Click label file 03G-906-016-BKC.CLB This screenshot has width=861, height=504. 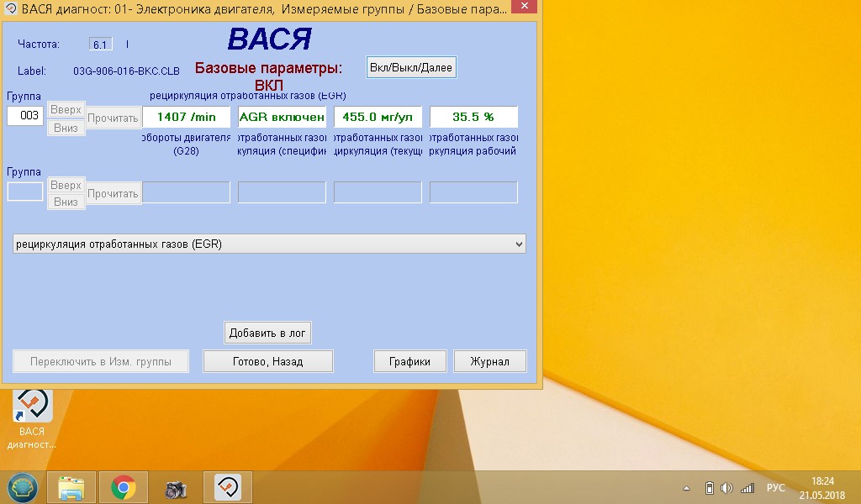[126, 71]
